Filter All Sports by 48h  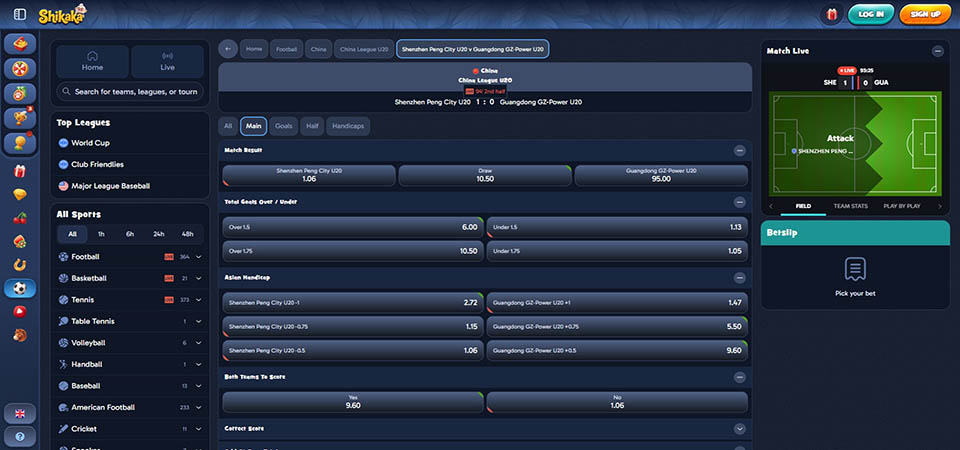187,234
